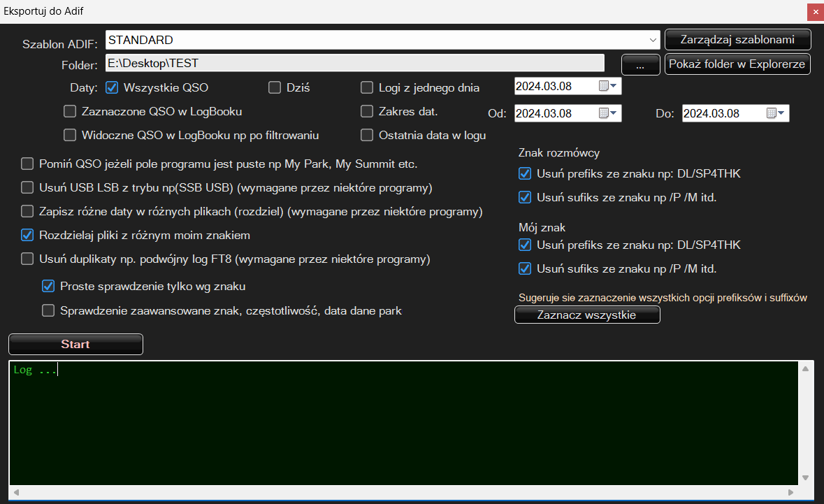Click Pokaż folder w Explorerze button
Image resolution: width=824 pixels, height=504 pixels.
click(x=737, y=64)
